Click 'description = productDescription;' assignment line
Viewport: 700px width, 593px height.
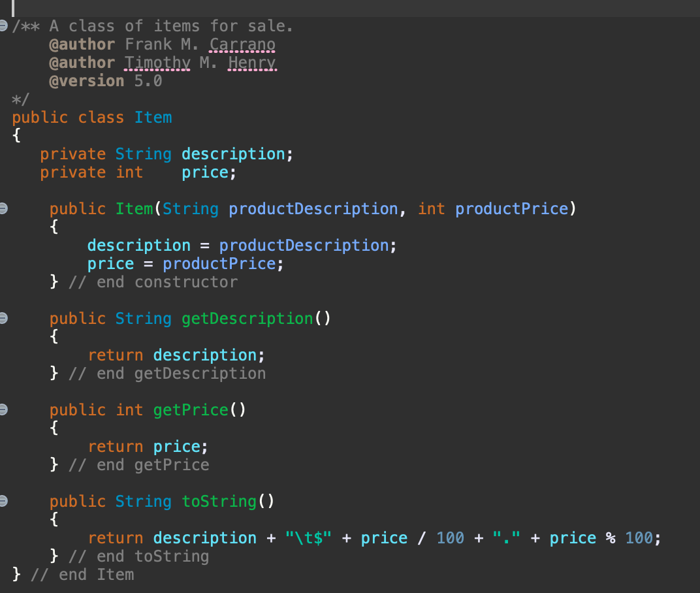point(242,246)
